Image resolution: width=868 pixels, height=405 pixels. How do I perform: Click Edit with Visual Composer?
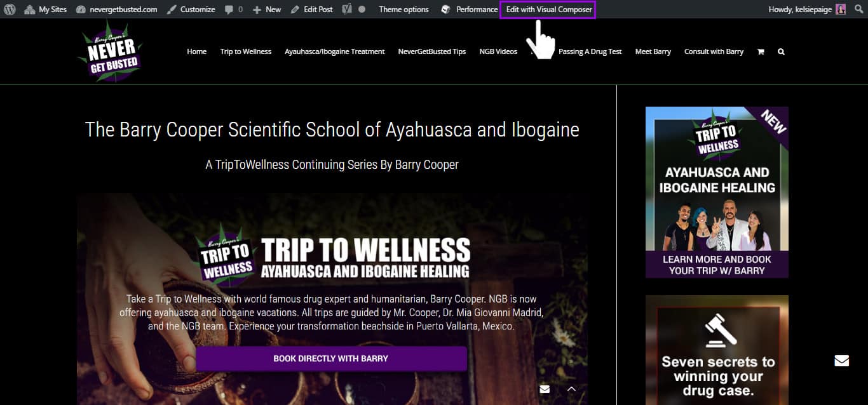pyautogui.click(x=548, y=10)
